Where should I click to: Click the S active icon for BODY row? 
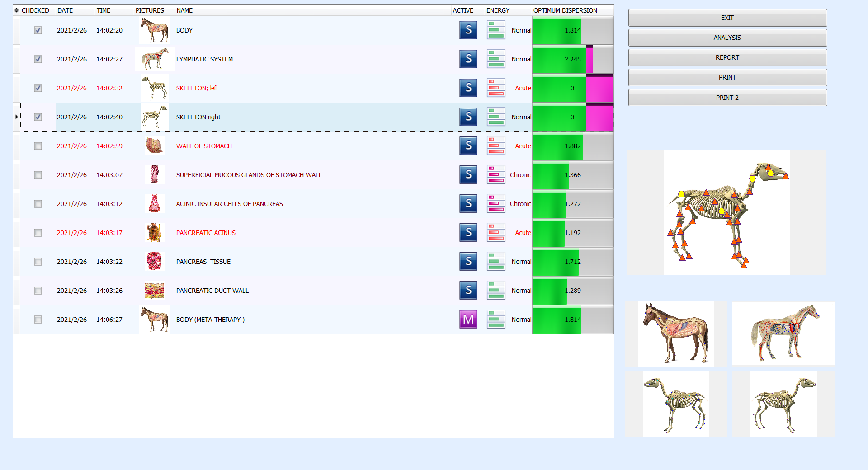pos(468,30)
